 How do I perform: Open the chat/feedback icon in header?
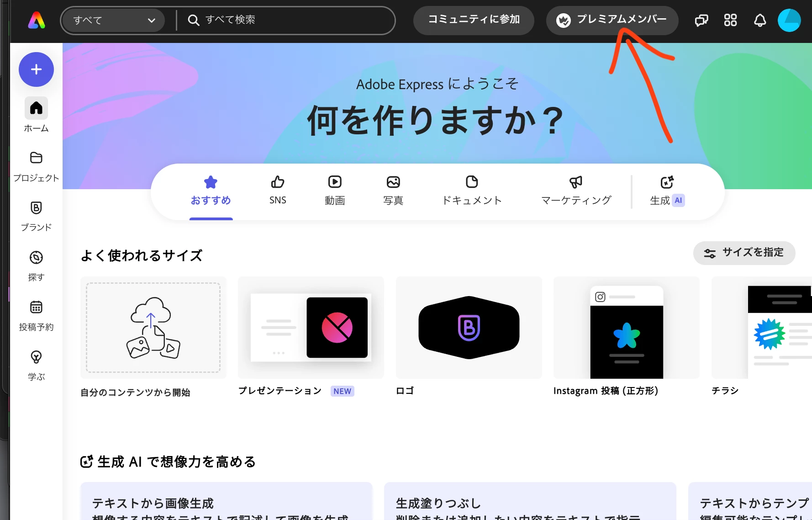[701, 20]
